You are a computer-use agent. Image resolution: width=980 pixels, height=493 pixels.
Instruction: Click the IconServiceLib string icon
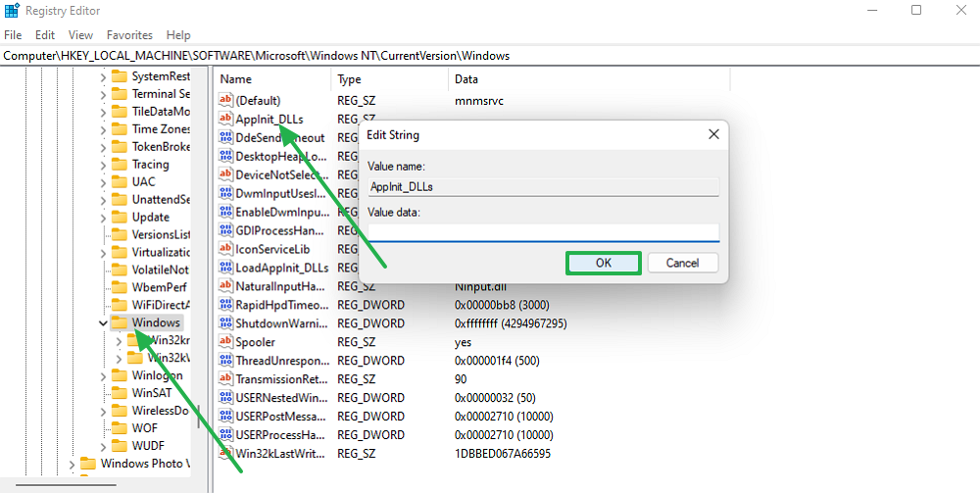pyautogui.click(x=225, y=249)
